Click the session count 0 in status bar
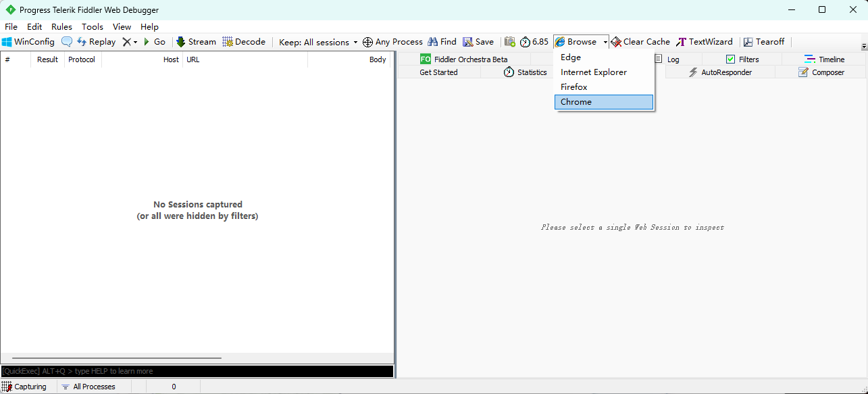The height and width of the screenshot is (394, 868). coord(174,387)
